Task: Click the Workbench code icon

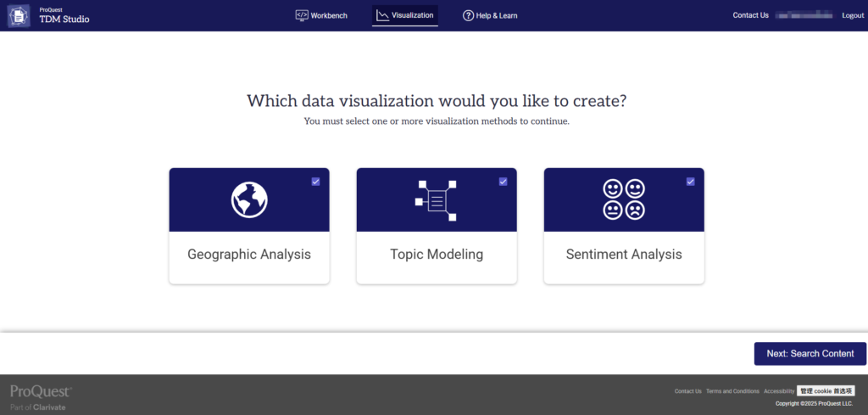Action: (x=302, y=15)
